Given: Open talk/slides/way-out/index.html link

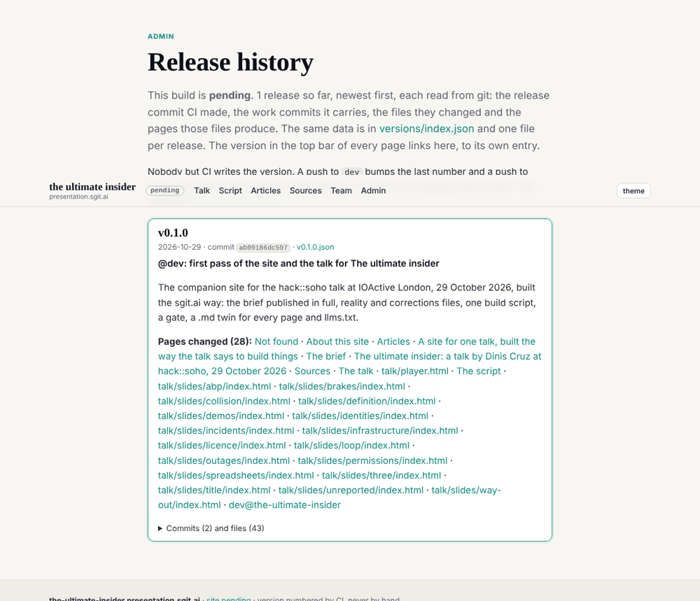Looking at the screenshot, I should click(466, 490).
